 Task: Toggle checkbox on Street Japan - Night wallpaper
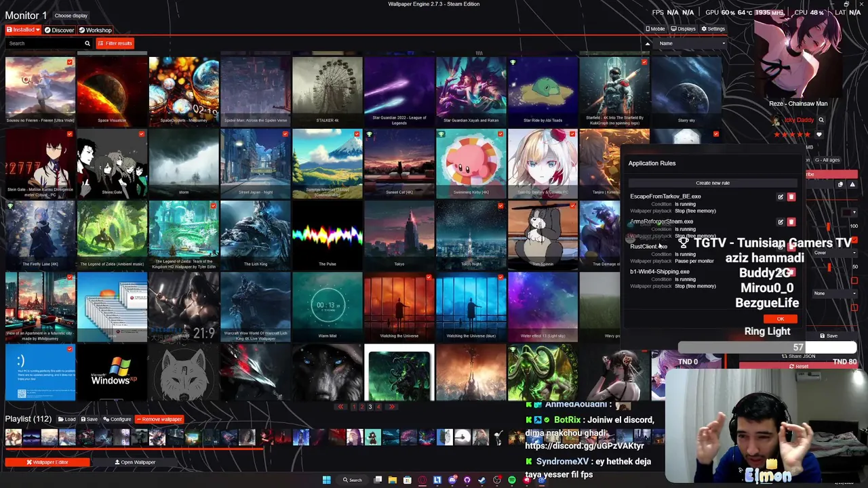point(285,134)
